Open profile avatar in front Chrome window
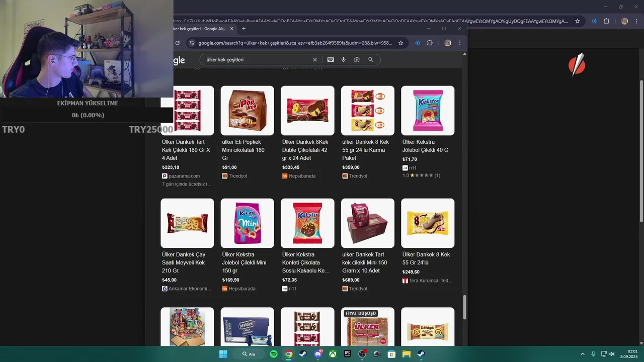The height and width of the screenshot is (362, 644). (447, 43)
